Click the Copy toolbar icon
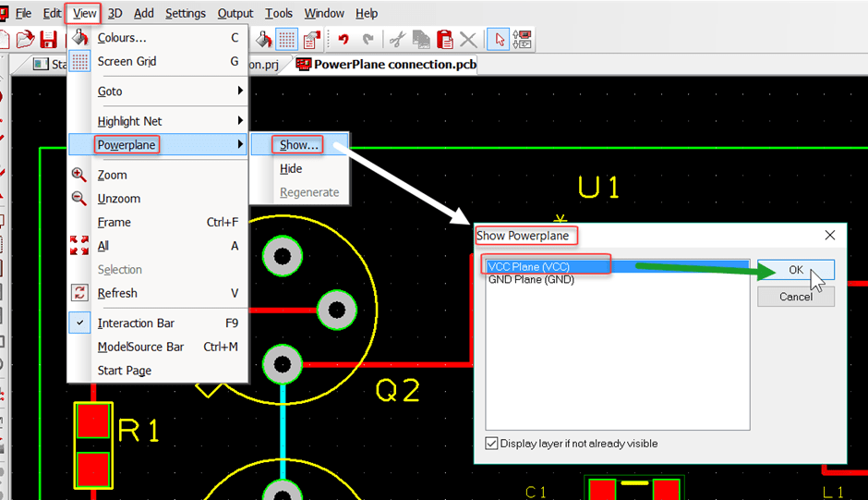The image size is (868, 500). (421, 40)
